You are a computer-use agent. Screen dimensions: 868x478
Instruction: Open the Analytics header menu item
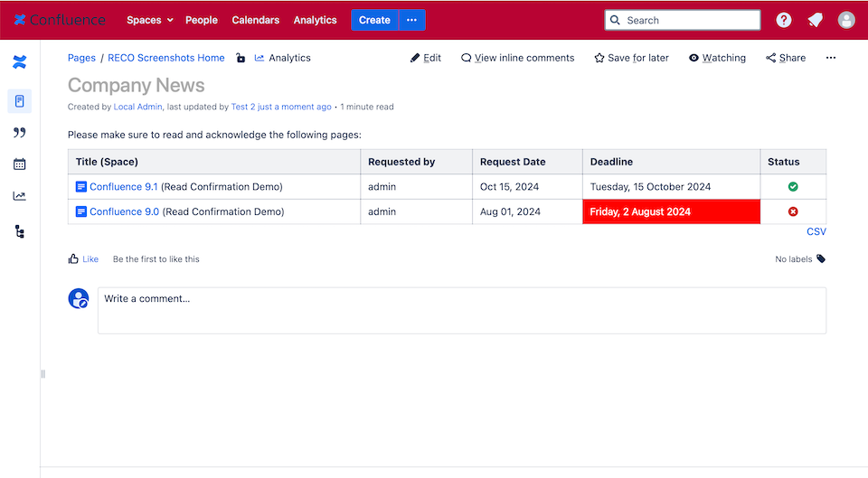coord(315,20)
